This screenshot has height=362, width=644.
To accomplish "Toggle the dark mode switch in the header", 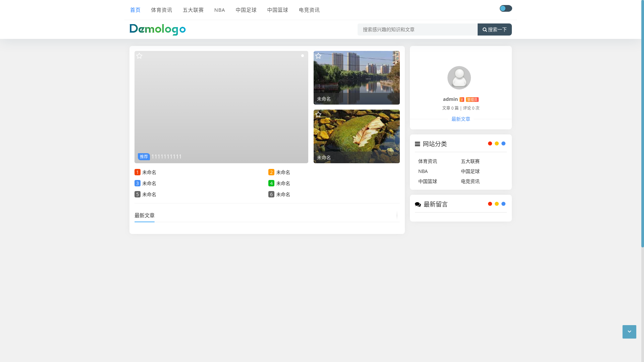I will [x=505, y=8].
